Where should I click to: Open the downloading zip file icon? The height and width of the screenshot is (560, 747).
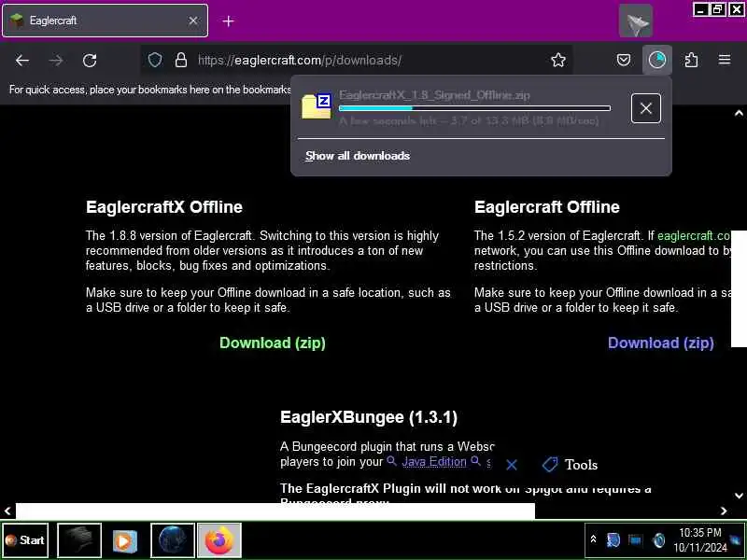(x=317, y=106)
